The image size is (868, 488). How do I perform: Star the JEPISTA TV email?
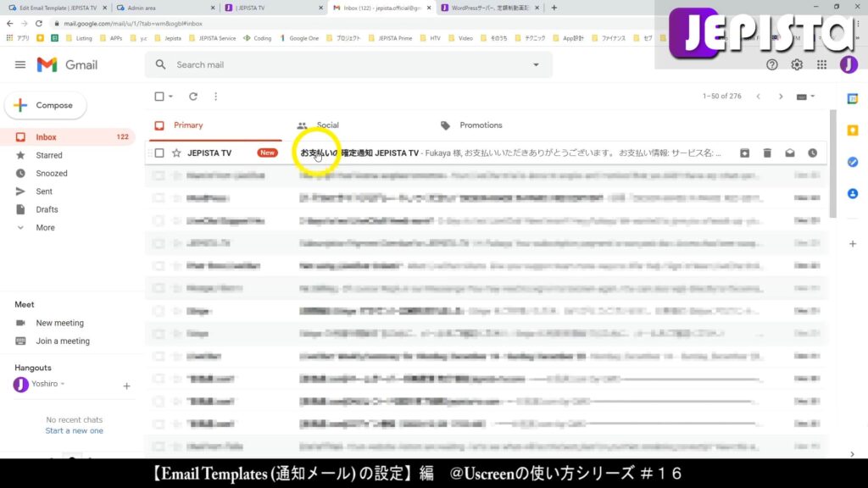click(176, 152)
